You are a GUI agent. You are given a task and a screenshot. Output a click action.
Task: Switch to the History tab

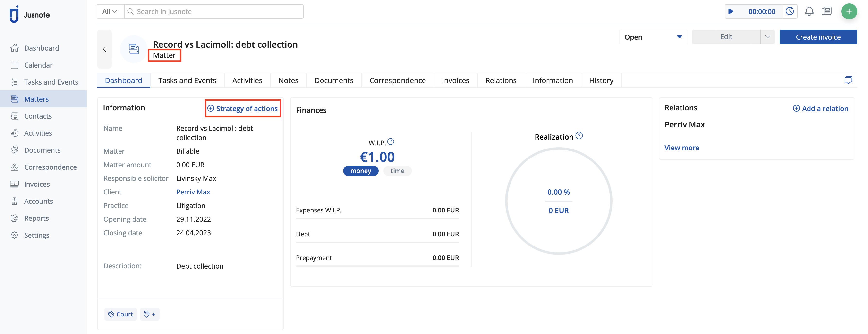tap(601, 80)
